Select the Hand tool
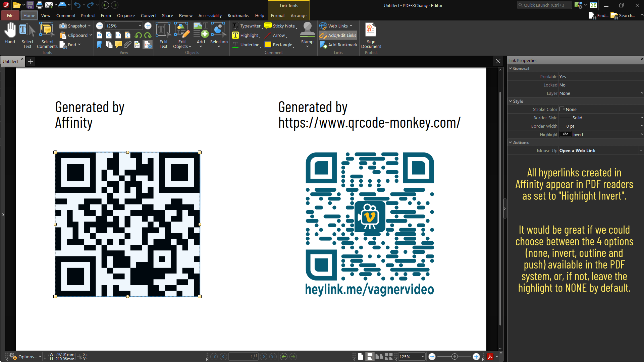Screen dimensions: 644x362 tap(10, 34)
